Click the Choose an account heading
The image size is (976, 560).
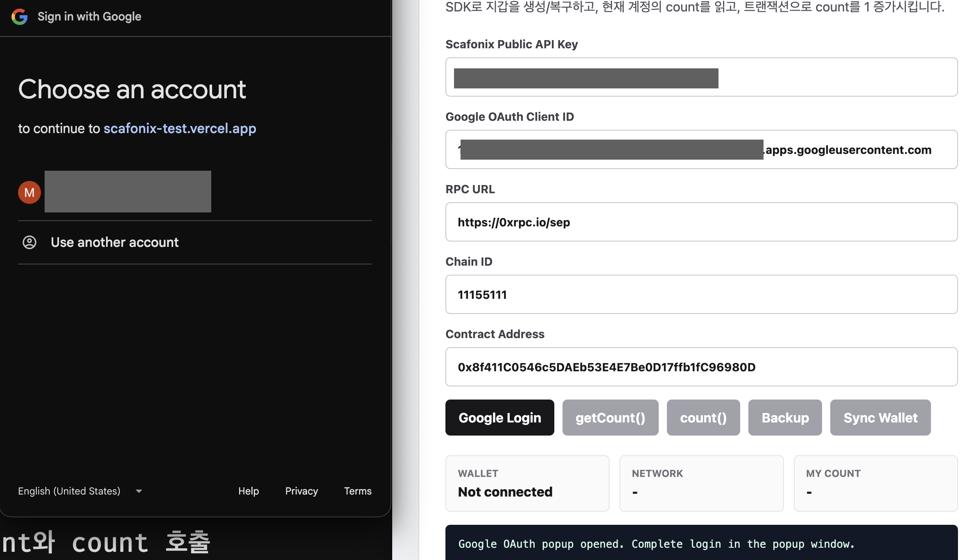[x=132, y=89]
